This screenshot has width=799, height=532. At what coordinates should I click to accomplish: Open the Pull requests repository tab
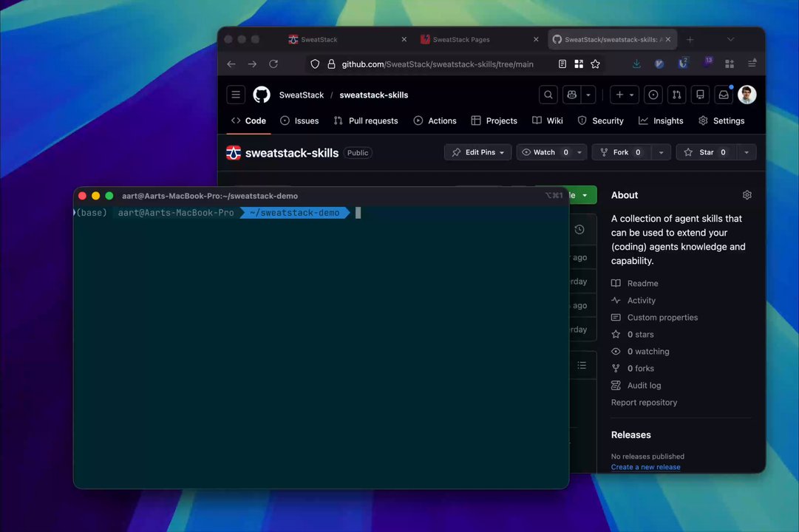tap(366, 120)
